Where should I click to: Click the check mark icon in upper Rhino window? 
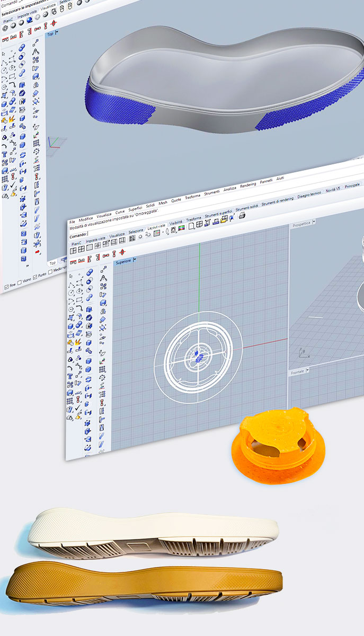(x=13, y=184)
